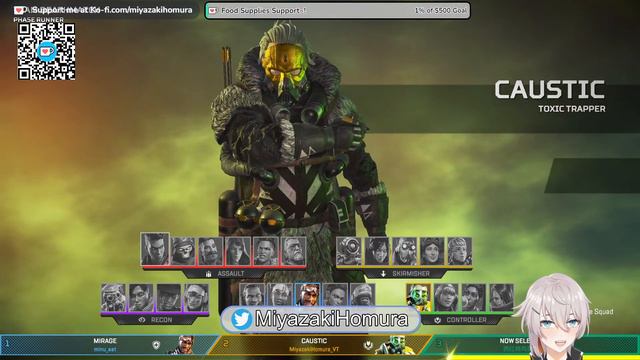This screenshot has width=640, height=360.
Task: Click the Twitter bird icon
Action: (x=241, y=319)
